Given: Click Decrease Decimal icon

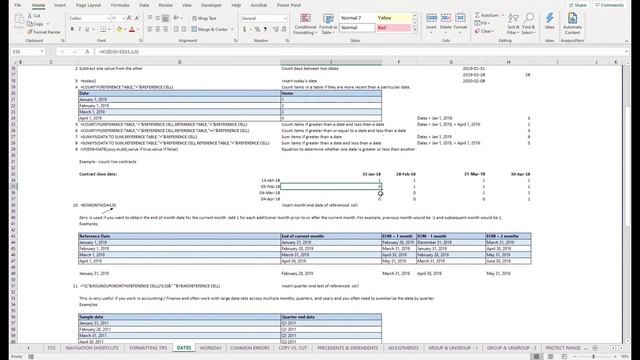Looking at the screenshot, I should 284,29.
